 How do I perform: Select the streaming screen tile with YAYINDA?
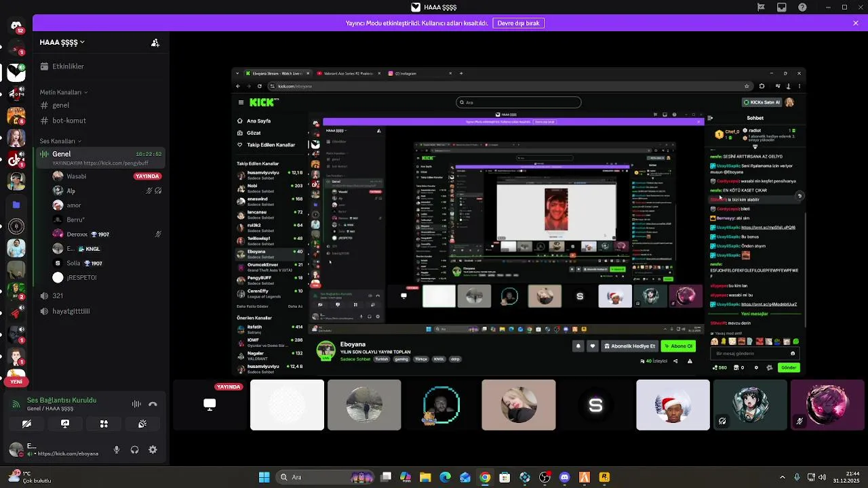coord(210,405)
